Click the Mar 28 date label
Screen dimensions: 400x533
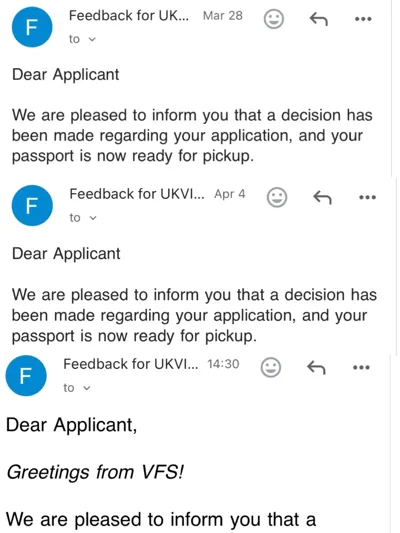pyautogui.click(x=223, y=16)
